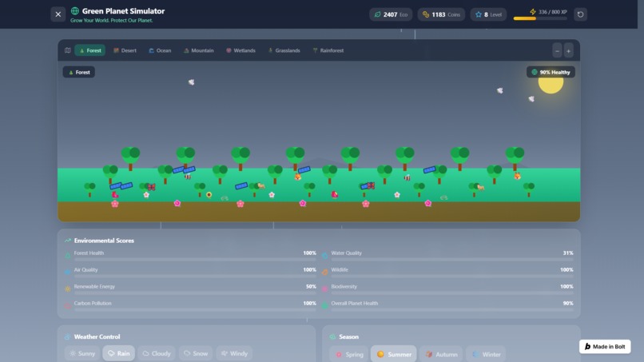This screenshot has height=362, width=644.
Task: Click the XP lightning bolt icon
Action: pos(533,12)
